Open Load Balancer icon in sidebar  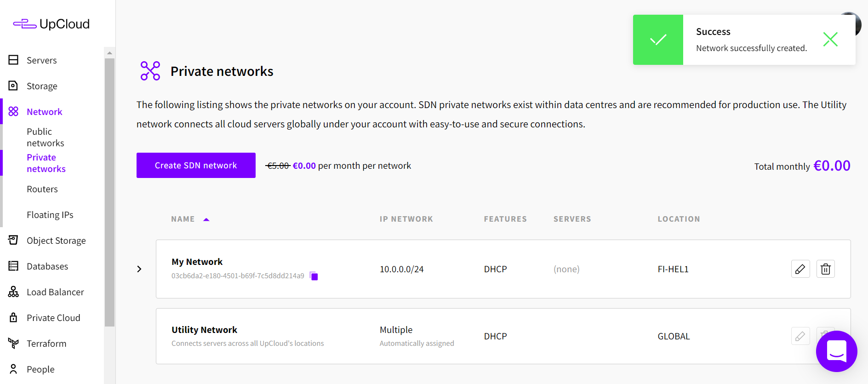(13, 292)
